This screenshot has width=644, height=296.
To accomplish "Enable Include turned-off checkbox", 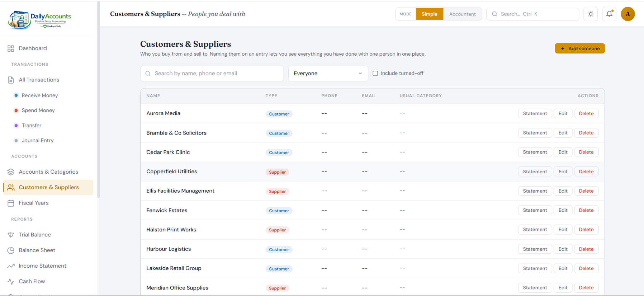I will click(x=375, y=73).
